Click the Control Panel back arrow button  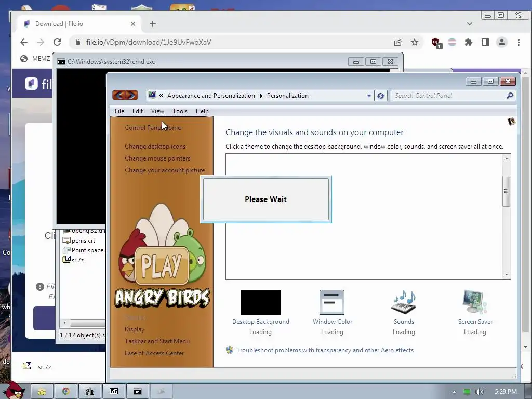pos(119,96)
